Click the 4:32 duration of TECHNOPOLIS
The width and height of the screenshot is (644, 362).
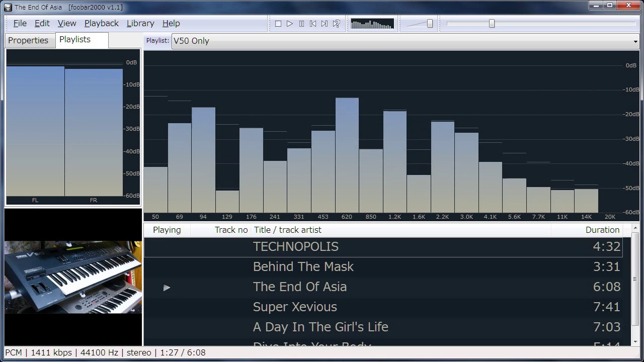coord(607,247)
